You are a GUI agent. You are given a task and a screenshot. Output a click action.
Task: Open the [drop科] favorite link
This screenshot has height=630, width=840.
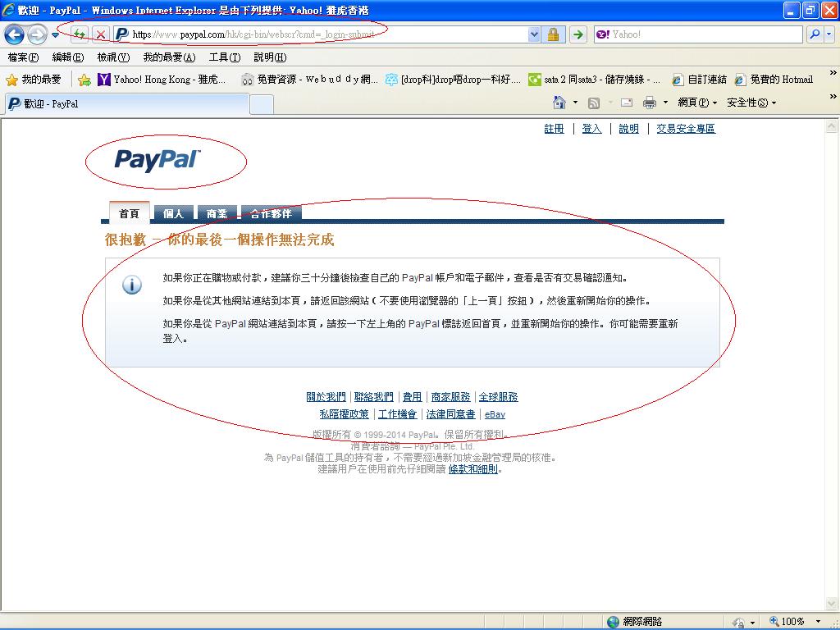(453, 80)
